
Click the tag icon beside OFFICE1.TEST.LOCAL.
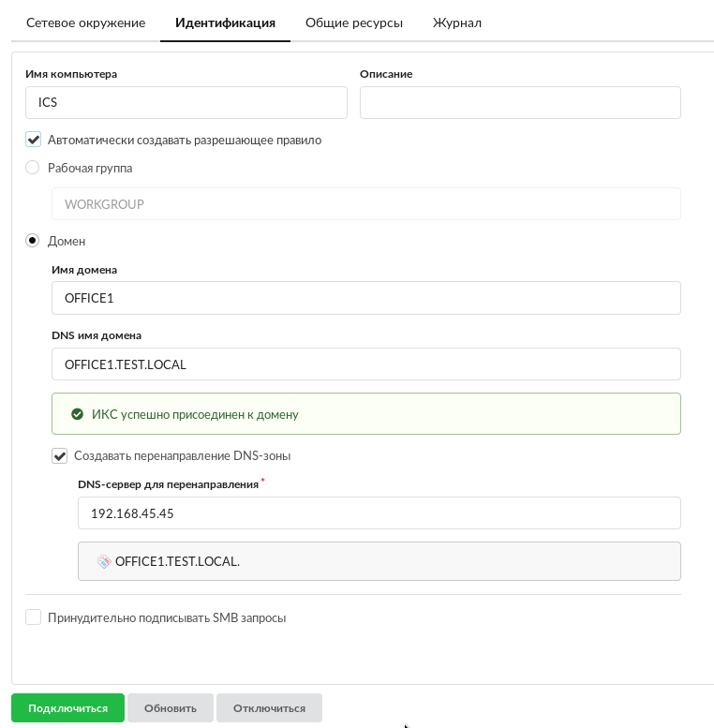coord(104,561)
